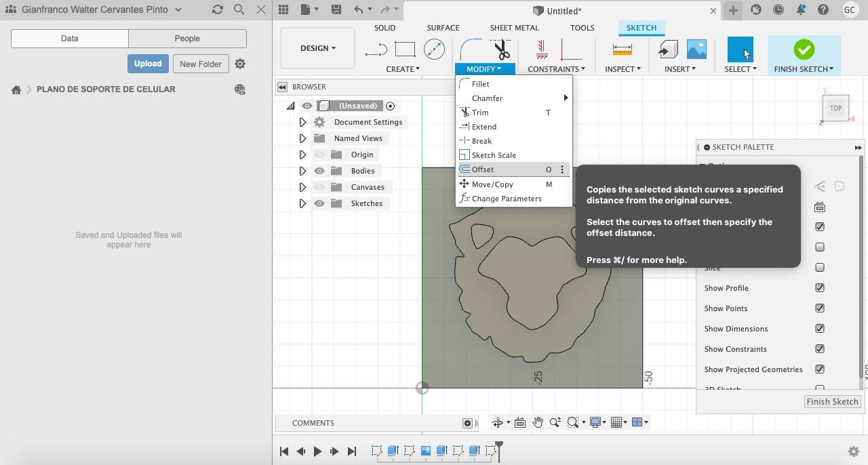Viewport: 868px width, 465px height.
Task: Open the CONSTRAINTS dropdown menu
Action: (556, 69)
